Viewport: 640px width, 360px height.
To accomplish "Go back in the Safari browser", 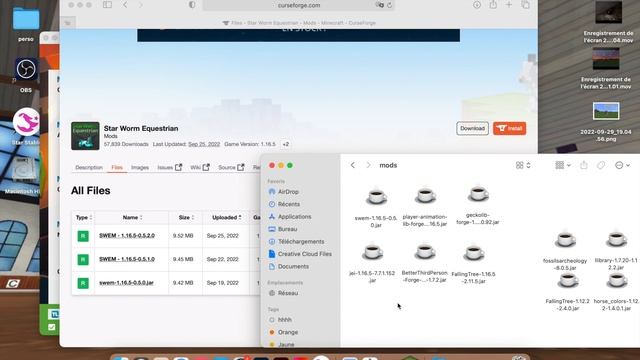I will pyautogui.click(x=125, y=5).
